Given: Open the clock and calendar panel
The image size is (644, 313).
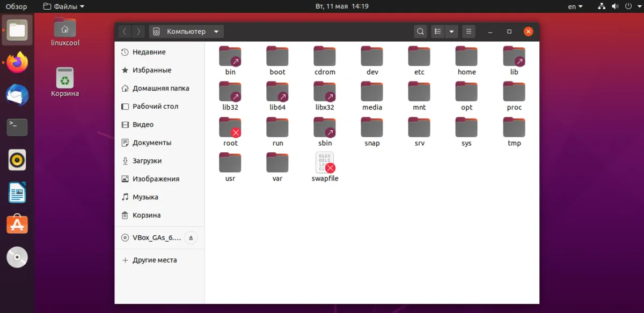Looking at the screenshot, I should click(341, 6).
